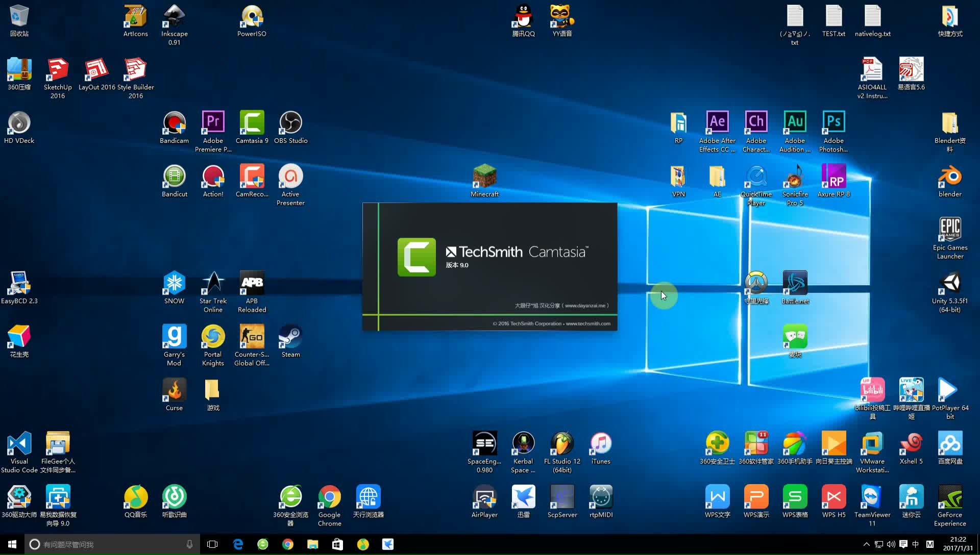Open the taskbar clock showing 21:22
Screen dimensions: 980x555
point(958,544)
